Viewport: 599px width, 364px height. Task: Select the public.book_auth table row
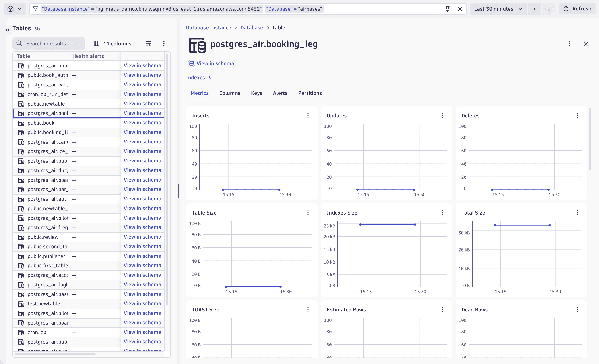89,75
